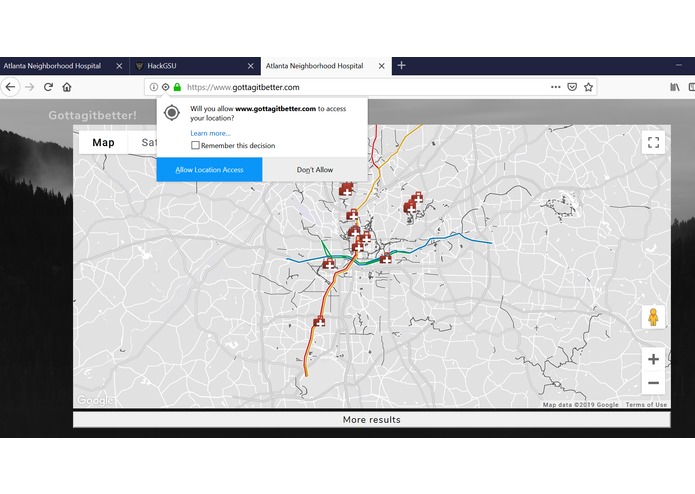Select the hospital marker on the gold line
Image resolution: width=695 pixels, height=494 pixels.
click(x=352, y=215)
